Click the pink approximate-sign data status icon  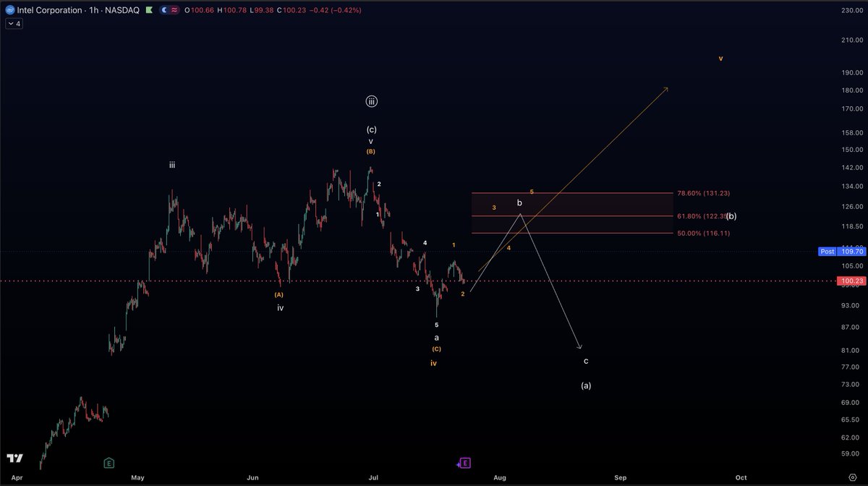click(174, 10)
